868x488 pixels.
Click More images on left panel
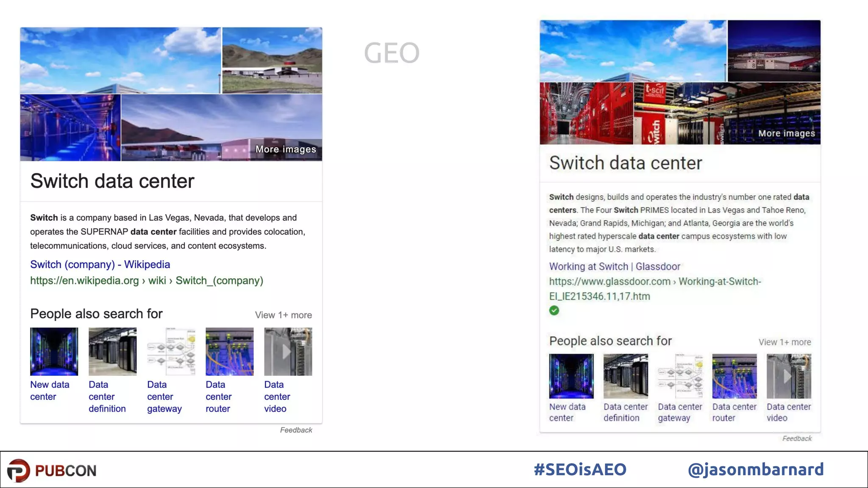pos(286,150)
